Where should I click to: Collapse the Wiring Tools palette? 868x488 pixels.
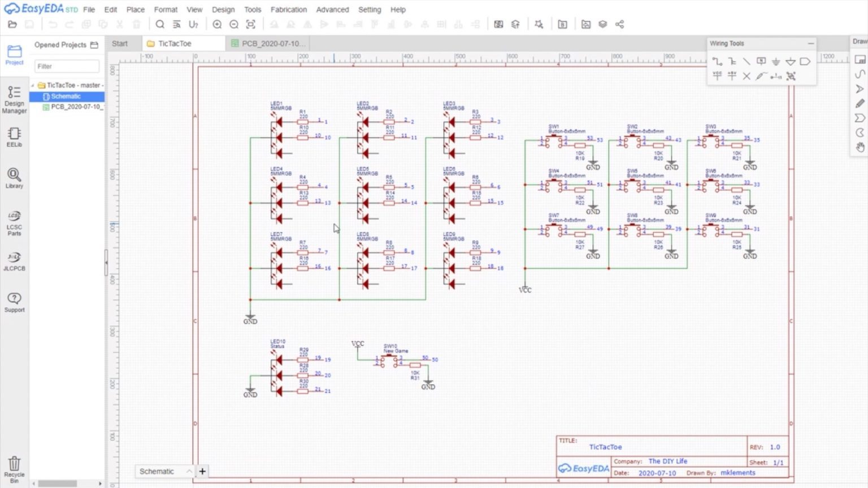810,43
